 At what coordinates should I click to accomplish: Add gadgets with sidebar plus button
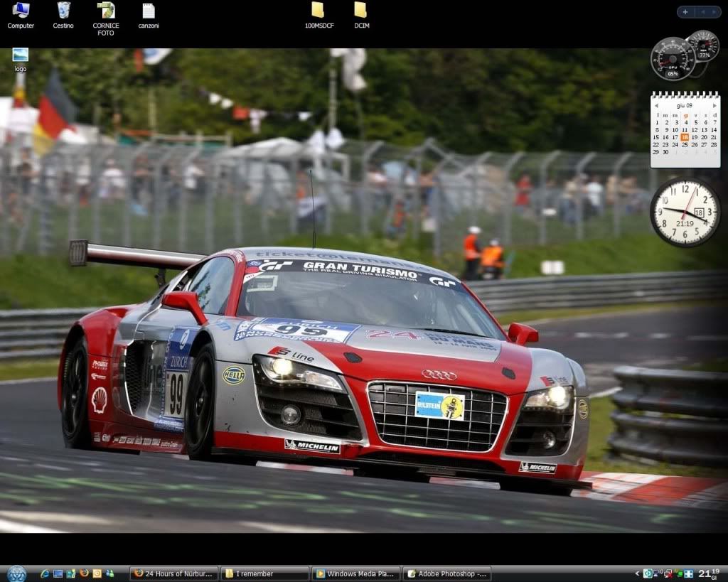[x=685, y=12]
